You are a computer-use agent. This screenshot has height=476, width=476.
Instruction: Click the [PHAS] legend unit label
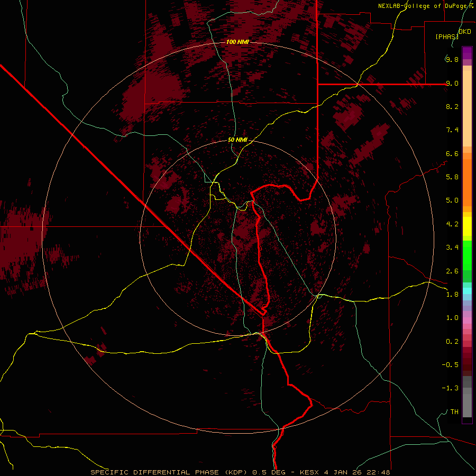point(447,36)
